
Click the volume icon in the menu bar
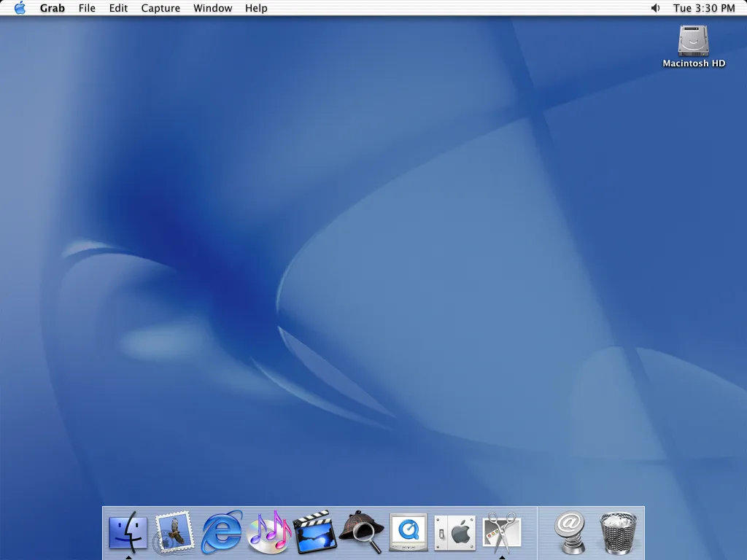[654, 8]
